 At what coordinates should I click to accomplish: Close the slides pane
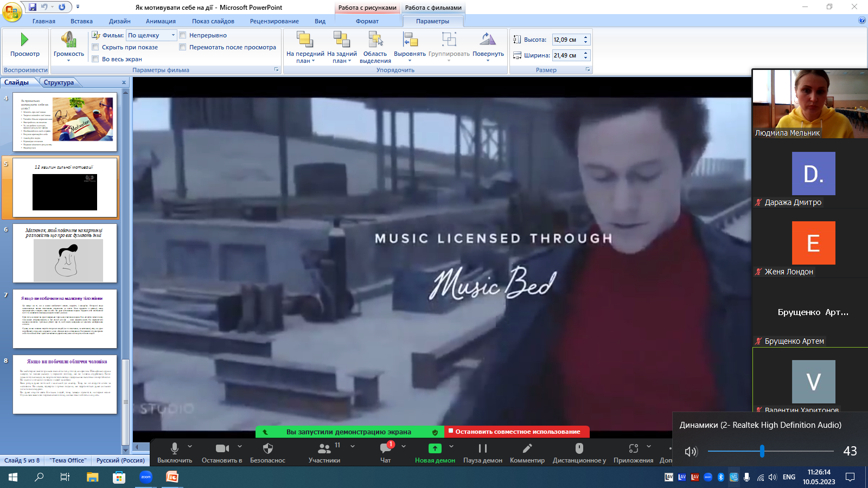tap(124, 82)
